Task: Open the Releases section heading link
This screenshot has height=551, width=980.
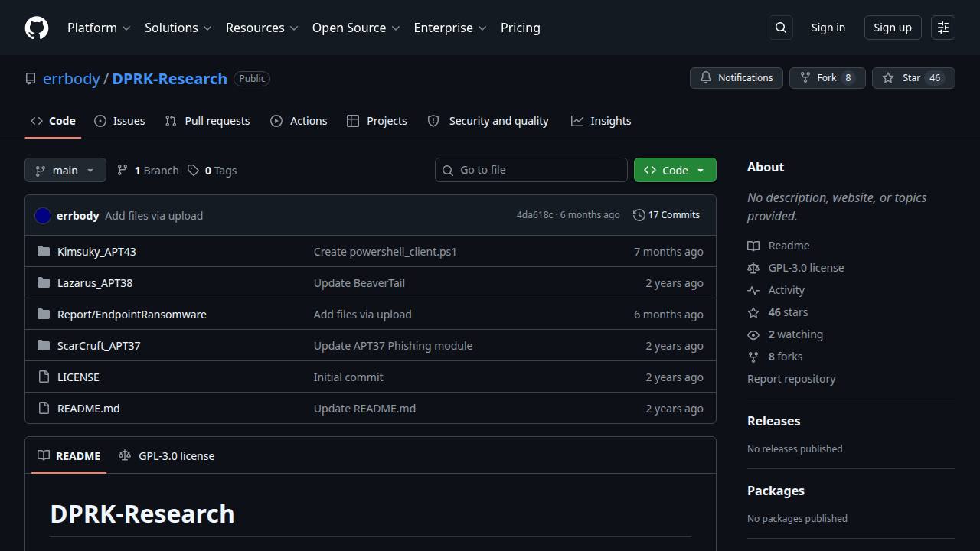Action: pos(773,421)
